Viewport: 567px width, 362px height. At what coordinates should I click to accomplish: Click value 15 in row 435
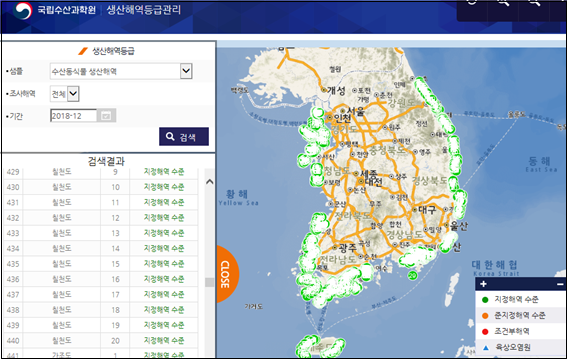click(115, 264)
